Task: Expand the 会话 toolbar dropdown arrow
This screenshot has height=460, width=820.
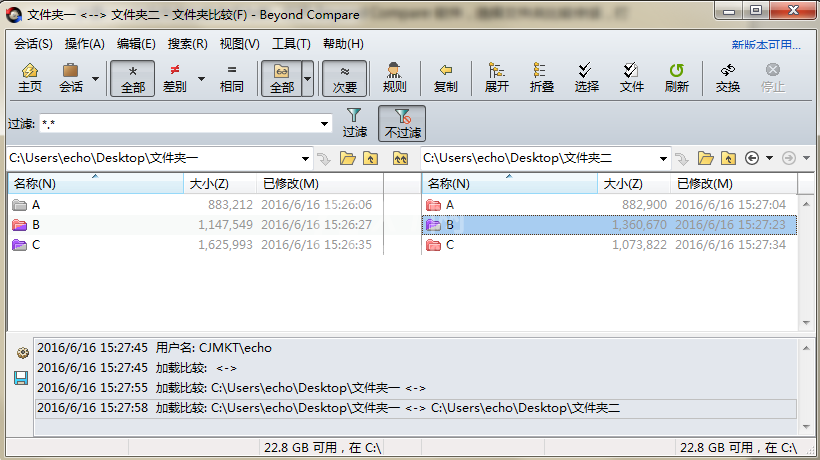Action: coord(95,79)
